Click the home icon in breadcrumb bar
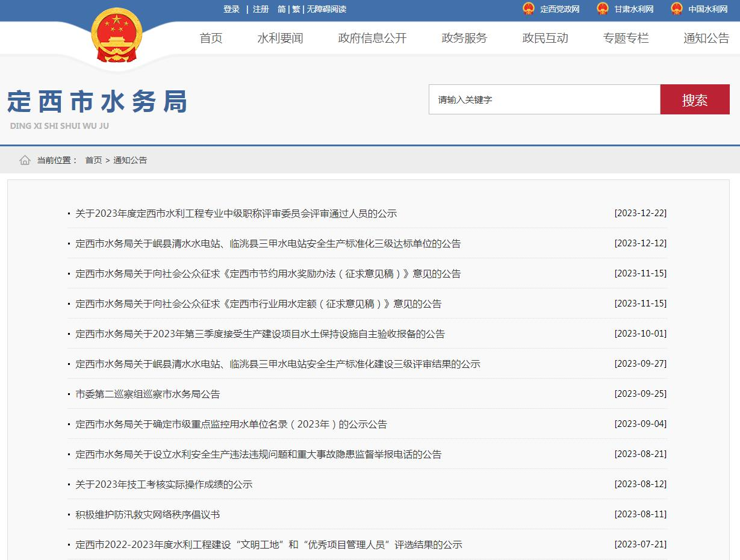The height and width of the screenshot is (560, 740). click(25, 160)
